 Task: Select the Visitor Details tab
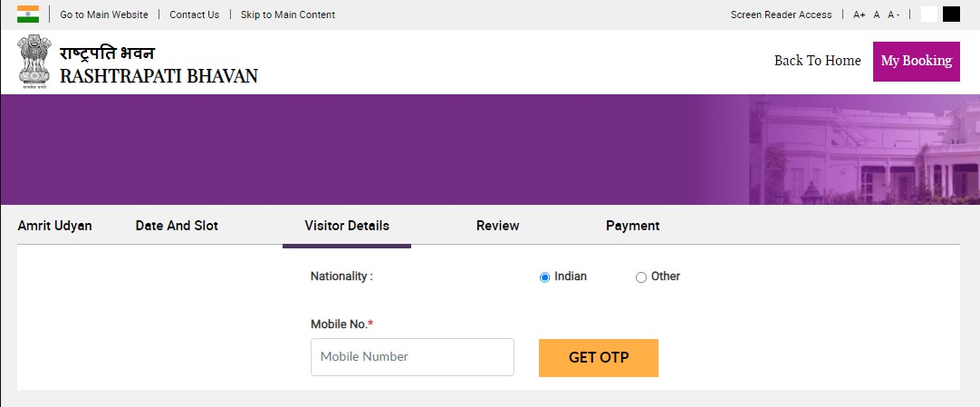pyautogui.click(x=347, y=226)
